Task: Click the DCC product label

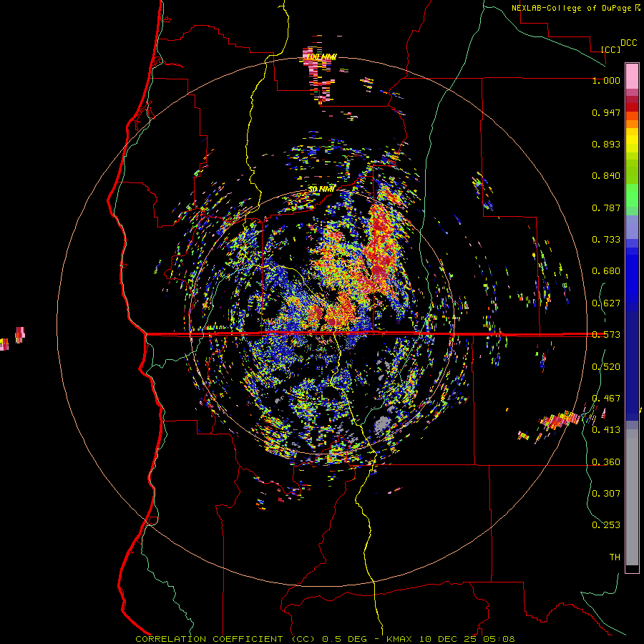Action: coord(628,43)
